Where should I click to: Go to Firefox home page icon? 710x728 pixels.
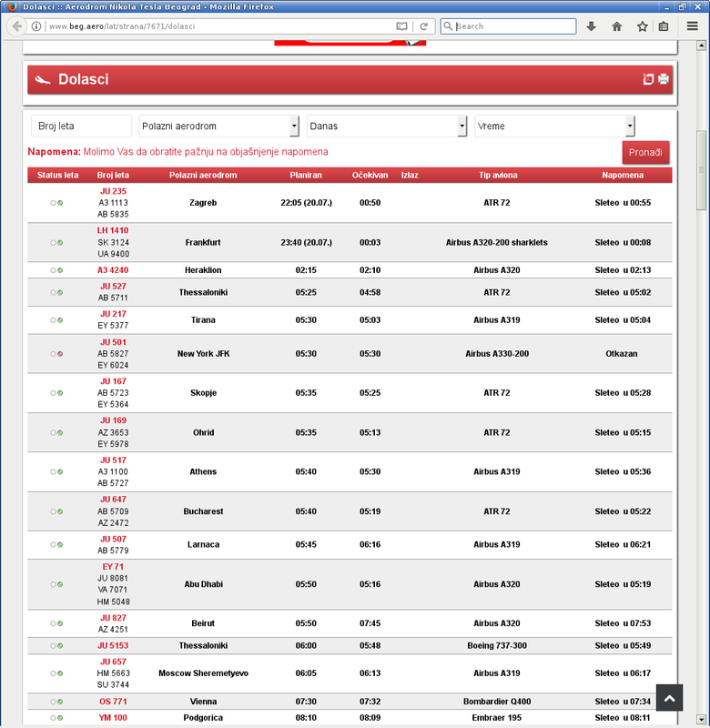616,26
